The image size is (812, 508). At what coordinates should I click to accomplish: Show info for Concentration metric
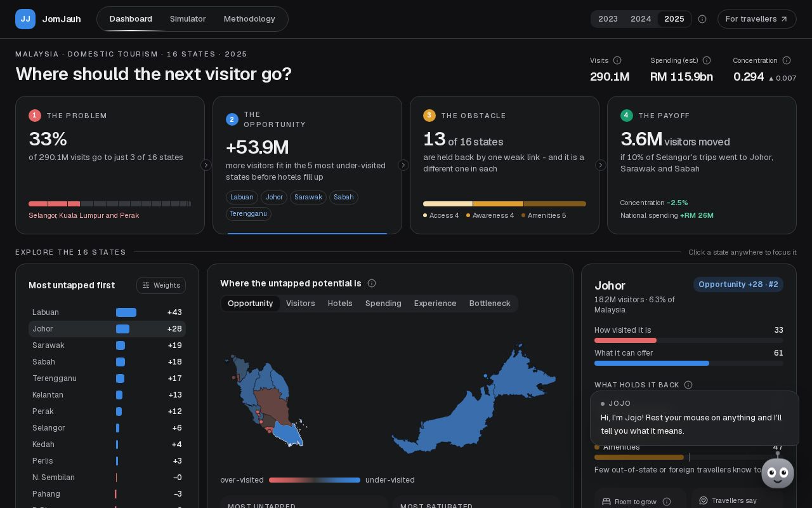click(x=787, y=60)
